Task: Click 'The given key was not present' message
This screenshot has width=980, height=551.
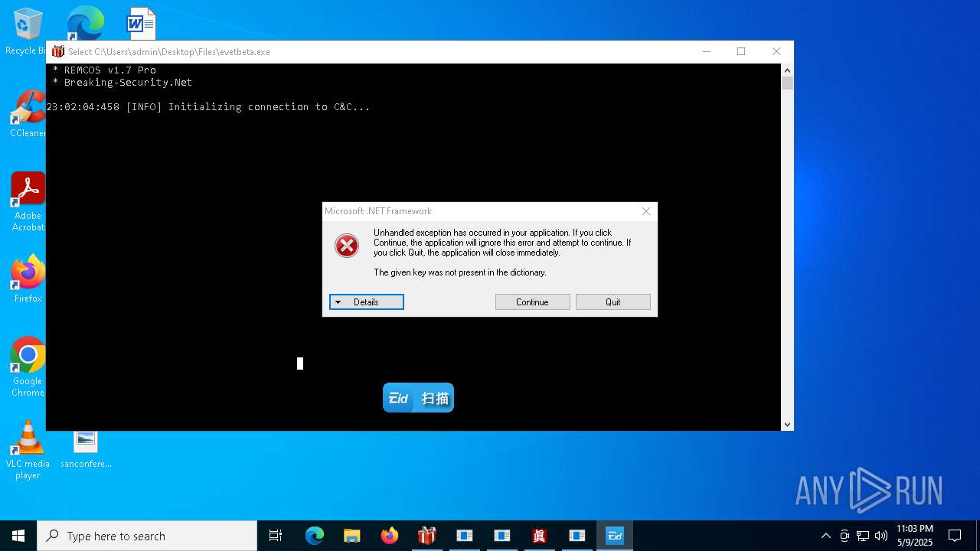Action: [460, 272]
